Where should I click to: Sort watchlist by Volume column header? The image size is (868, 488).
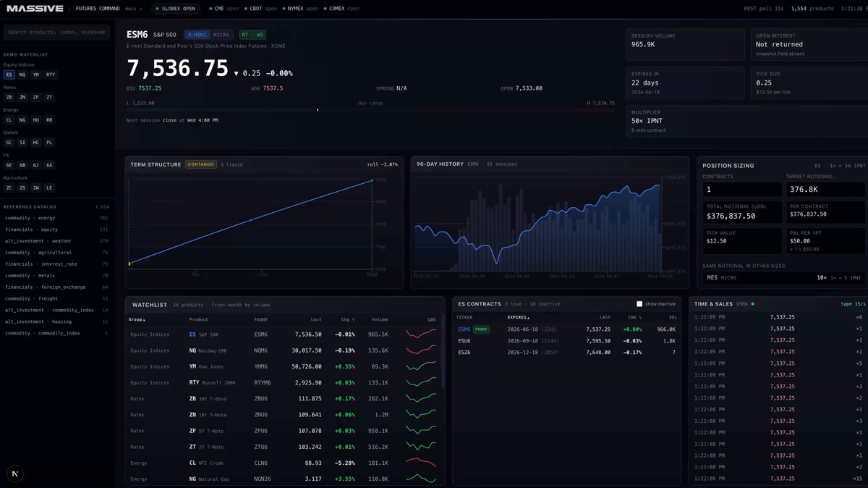(x=380, y=319)
